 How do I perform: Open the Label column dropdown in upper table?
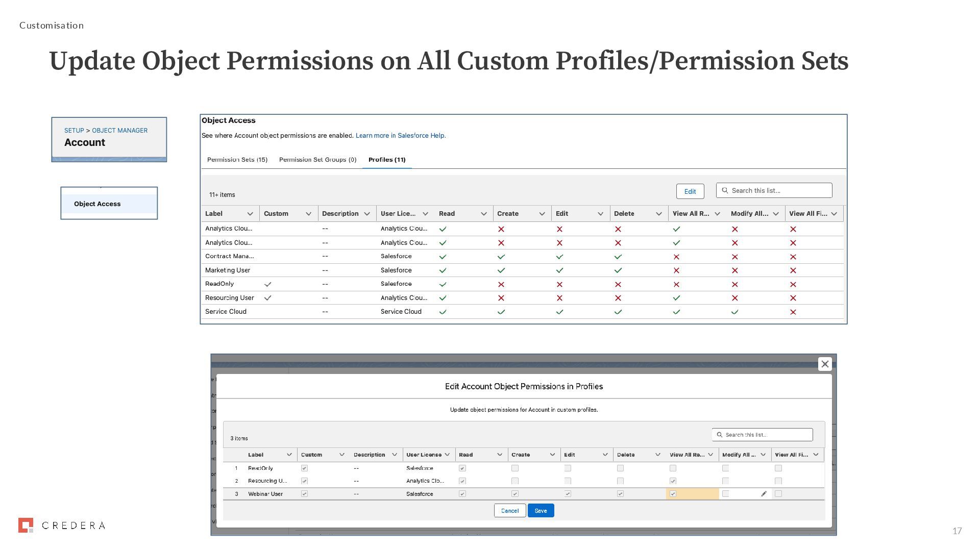pyautogui.click(x=250, y=214)
